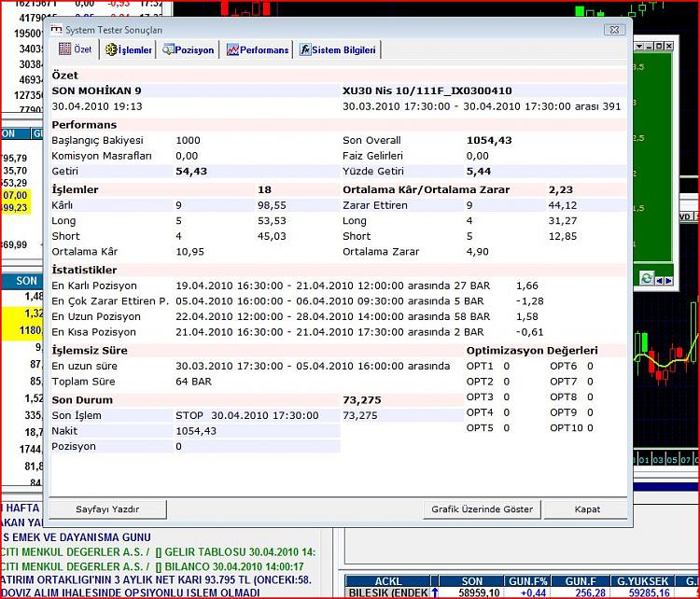This screenshot has width=700, height=599.
Task: Switch to the İşlemler tab
Action: pos(129,50)
